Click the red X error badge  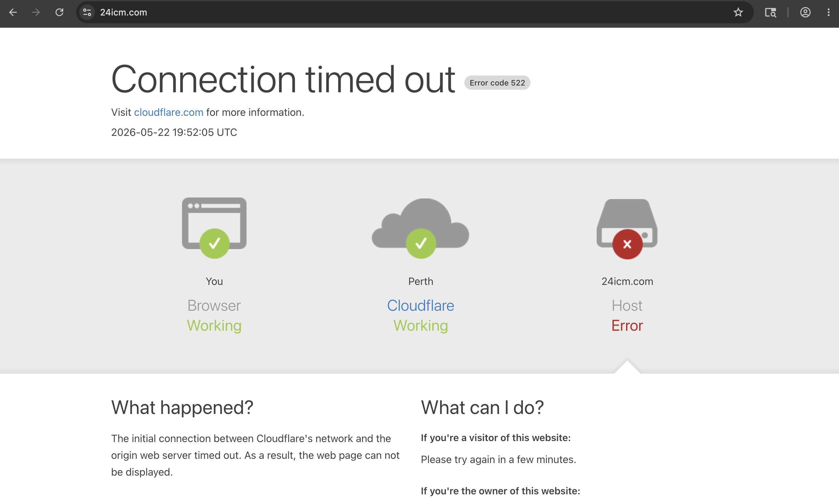pyautogui.click(x=627, y=244)
